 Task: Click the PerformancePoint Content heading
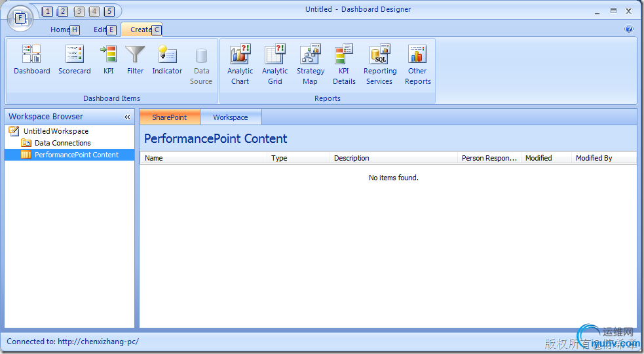pyautogui.click(x=216, y=138)
